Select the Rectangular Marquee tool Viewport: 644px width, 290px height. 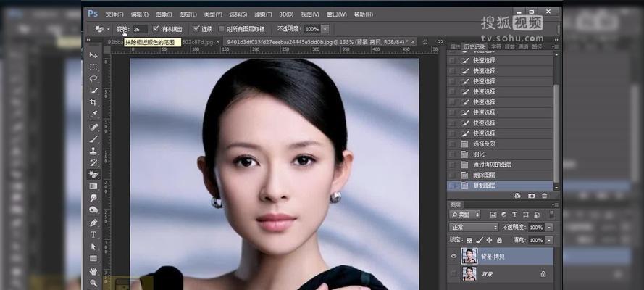pos(93,67)
